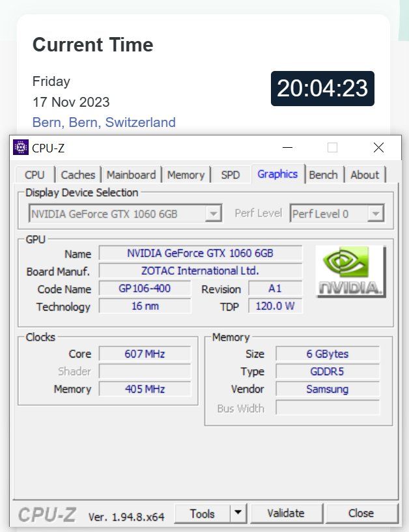Click the 17 Nov 2023 date text

click(x=71, y=102)
